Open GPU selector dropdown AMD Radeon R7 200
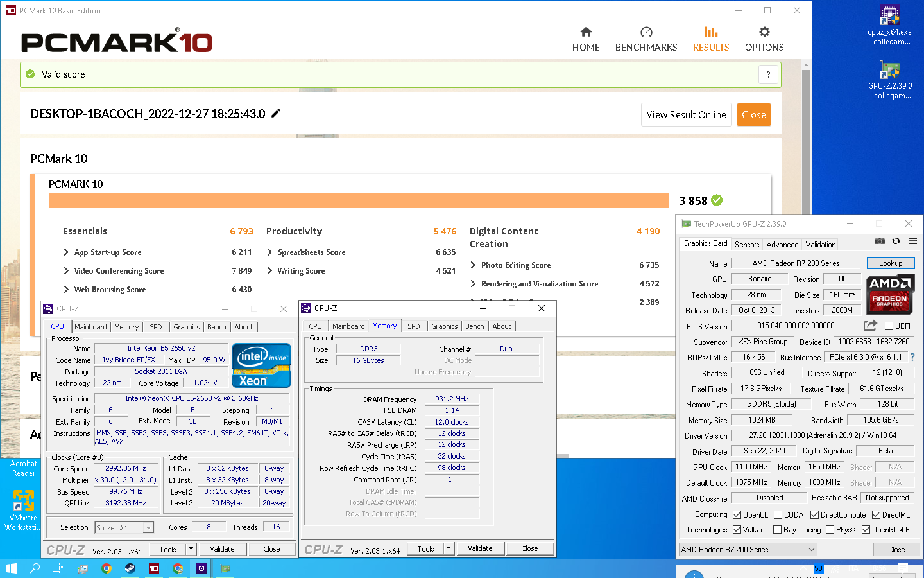The image size is (924, 578). pyautogui.click(x=748, y=549)
